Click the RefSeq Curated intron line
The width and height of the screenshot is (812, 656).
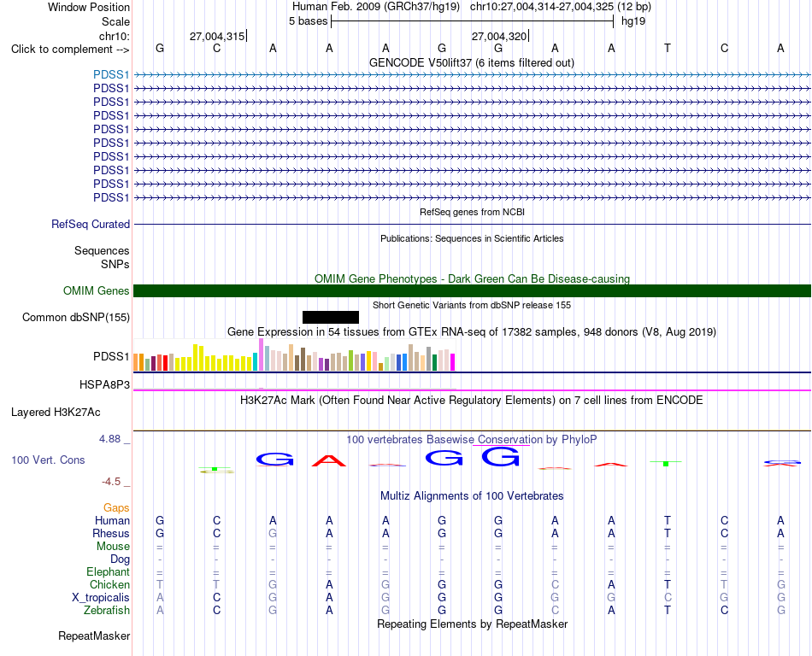pyautogui.click(x=472, y=224)
